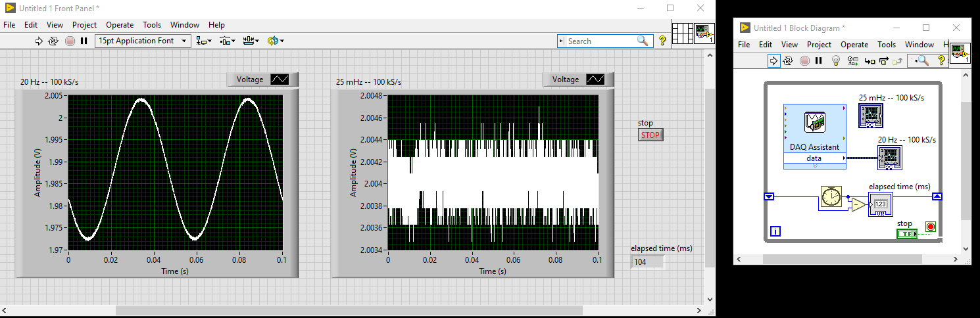Click the Voltage plot legend line sample

click(x=280, y=79)
